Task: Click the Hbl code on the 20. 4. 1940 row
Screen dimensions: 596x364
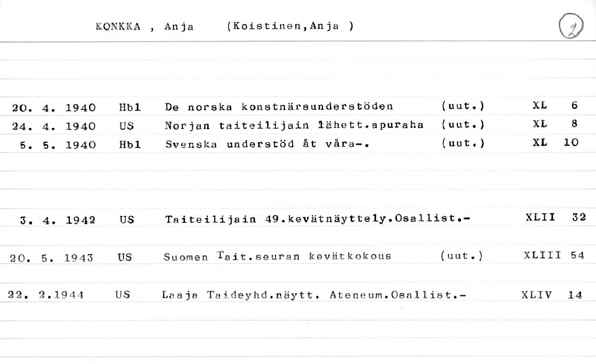Action: tap(130, 106)
